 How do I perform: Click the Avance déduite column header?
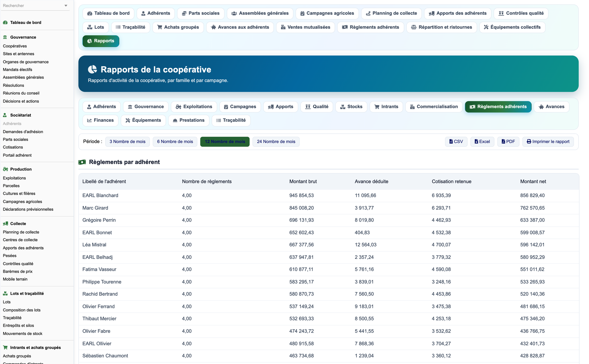371,182
